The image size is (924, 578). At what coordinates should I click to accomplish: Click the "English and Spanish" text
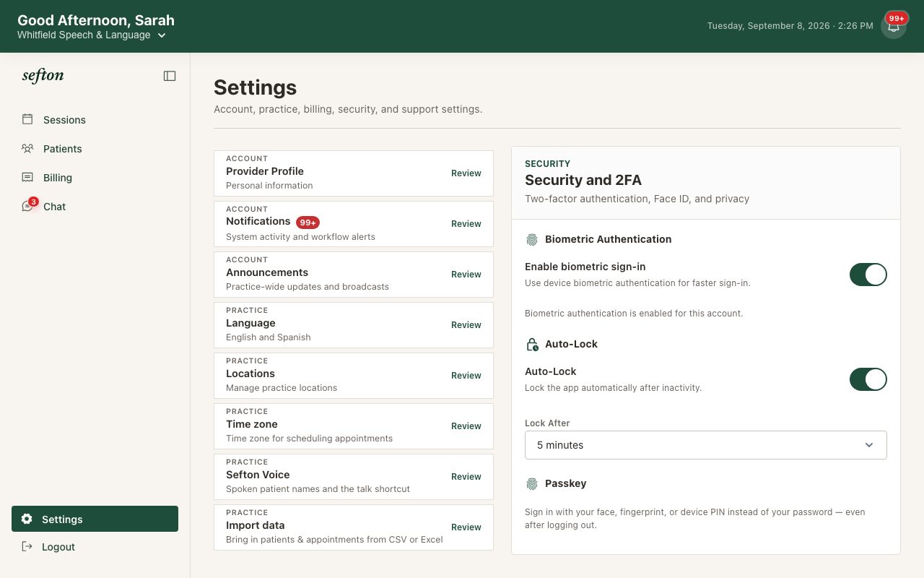click(x=269, y=337)
